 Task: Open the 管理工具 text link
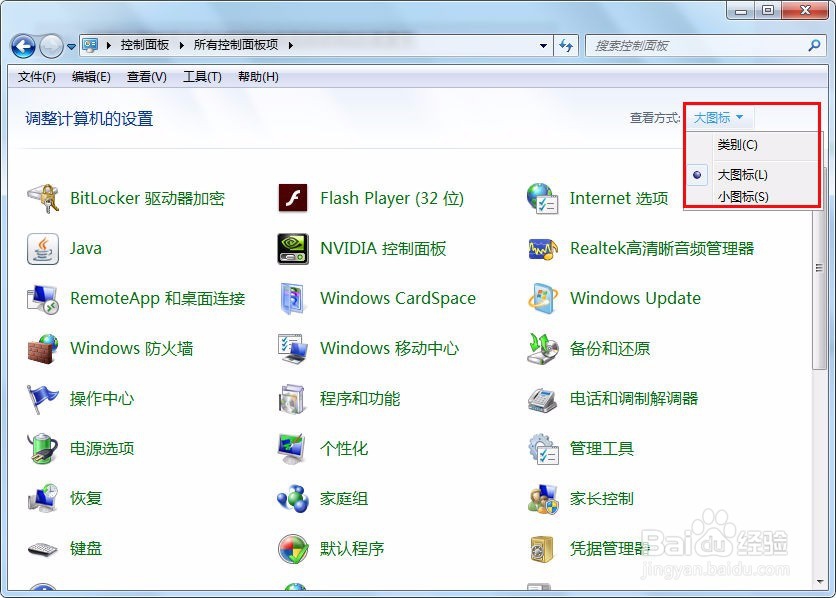(x=602, y=449)
